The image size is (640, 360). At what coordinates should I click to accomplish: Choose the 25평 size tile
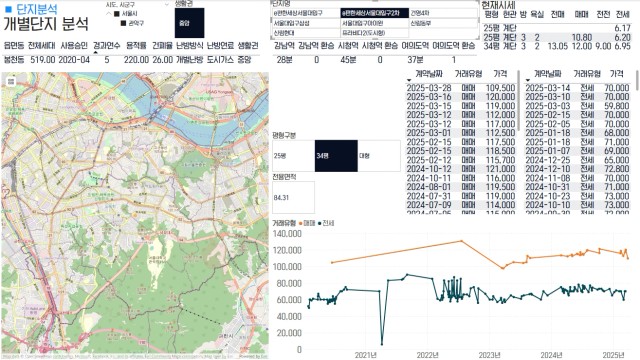click(x=293, y=156)
